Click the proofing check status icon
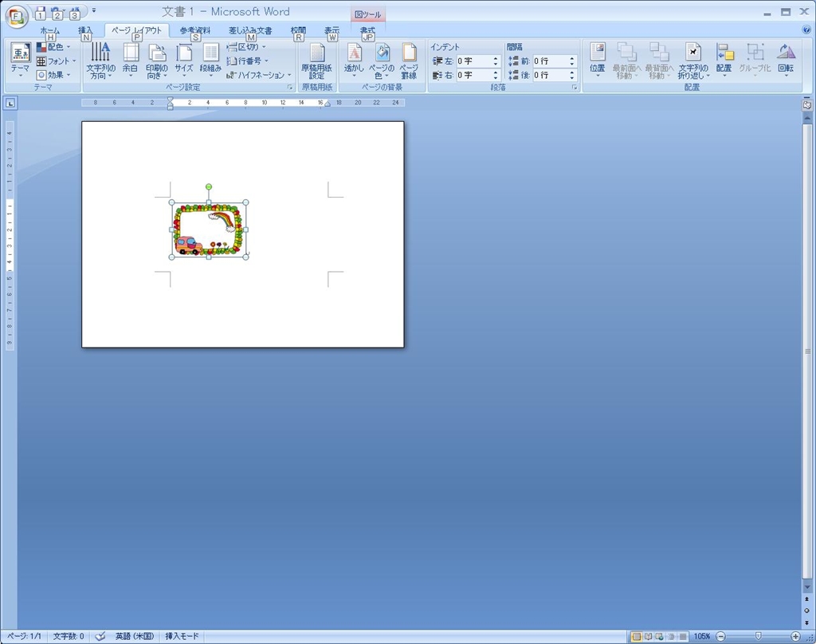Image resolution: width=816 pixels, height=644 pixels. (100, 636)
